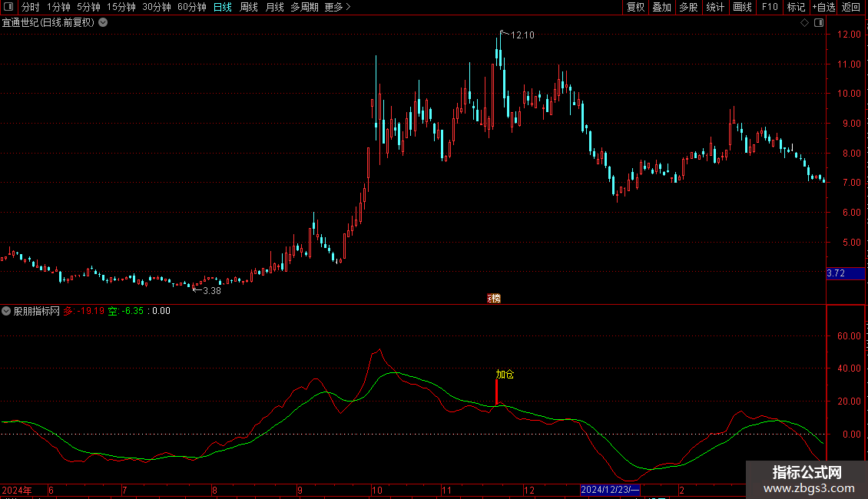Click the 12.10 high price label
This screenshot has width=868, height=499.
tap(522, 35)
